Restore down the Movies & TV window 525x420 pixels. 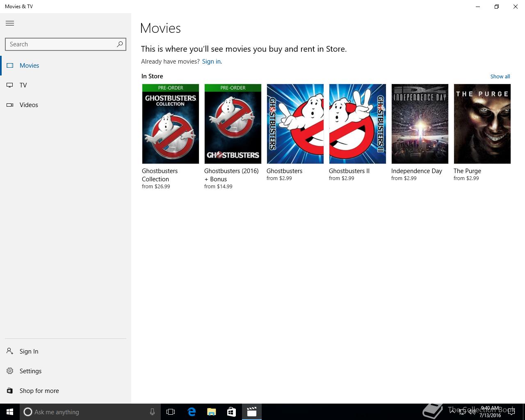click(497, 7)
